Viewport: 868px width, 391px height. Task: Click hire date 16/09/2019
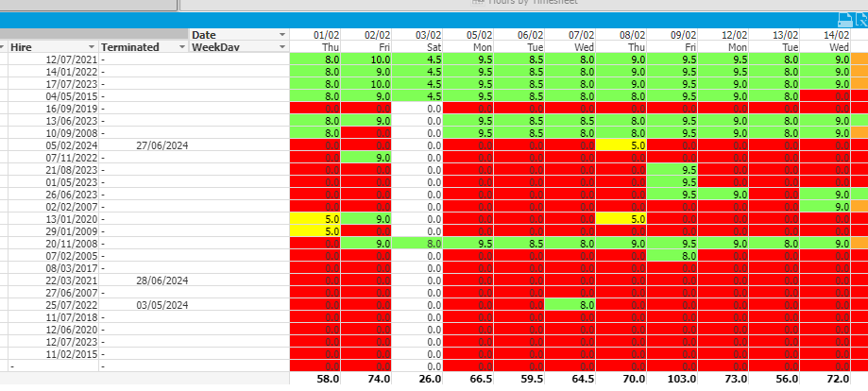72,109
